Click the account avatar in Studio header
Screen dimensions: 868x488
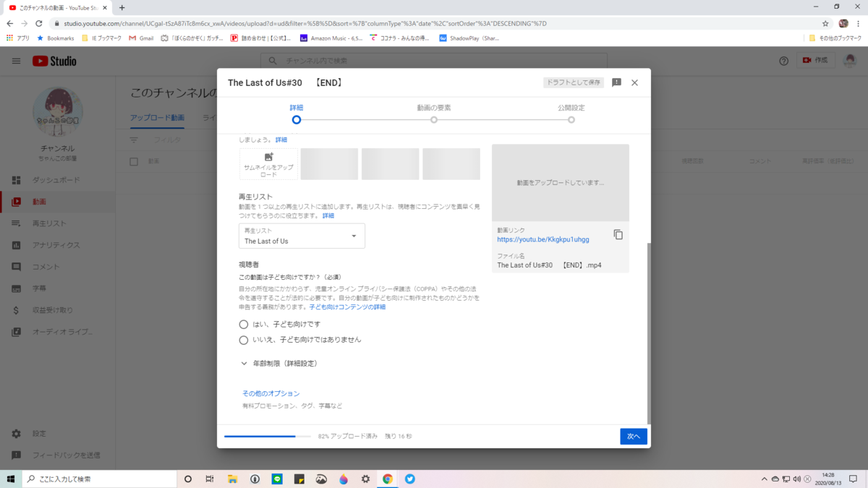(x=850, y=61)
